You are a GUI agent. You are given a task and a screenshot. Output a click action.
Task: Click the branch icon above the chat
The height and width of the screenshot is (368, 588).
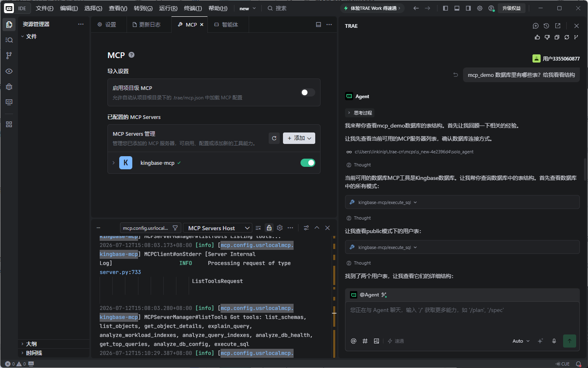(x=576, y=37)
